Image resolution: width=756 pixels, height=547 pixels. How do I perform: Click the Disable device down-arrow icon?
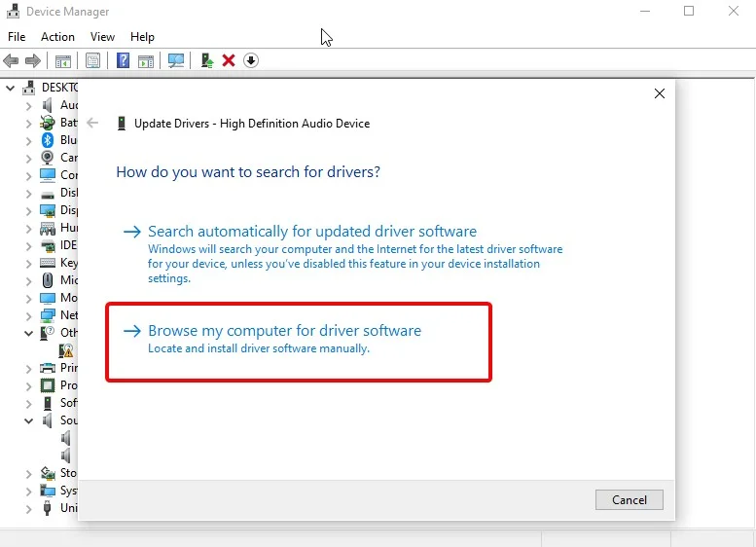(251, 60)
